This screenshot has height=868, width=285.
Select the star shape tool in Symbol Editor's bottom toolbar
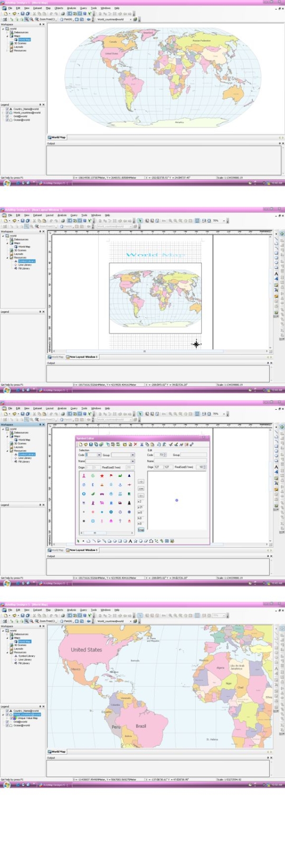(x=136, y=541)
